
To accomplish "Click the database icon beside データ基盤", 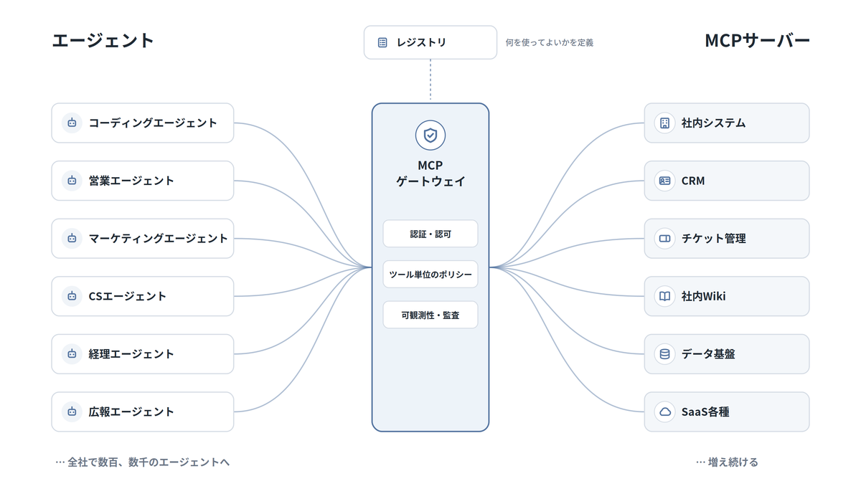I will point(665,354).
